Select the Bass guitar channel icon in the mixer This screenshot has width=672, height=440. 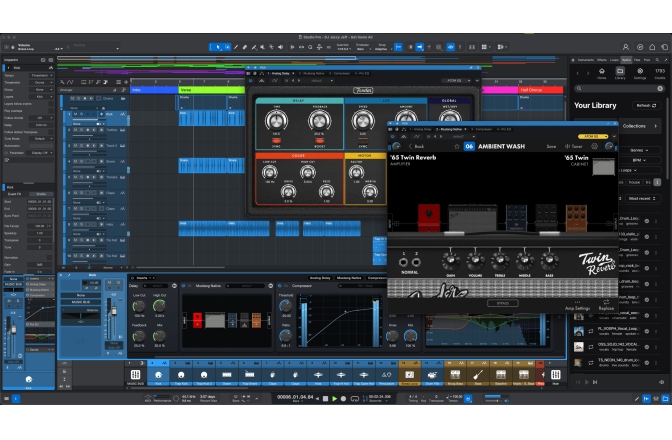(x=478, y=374)
